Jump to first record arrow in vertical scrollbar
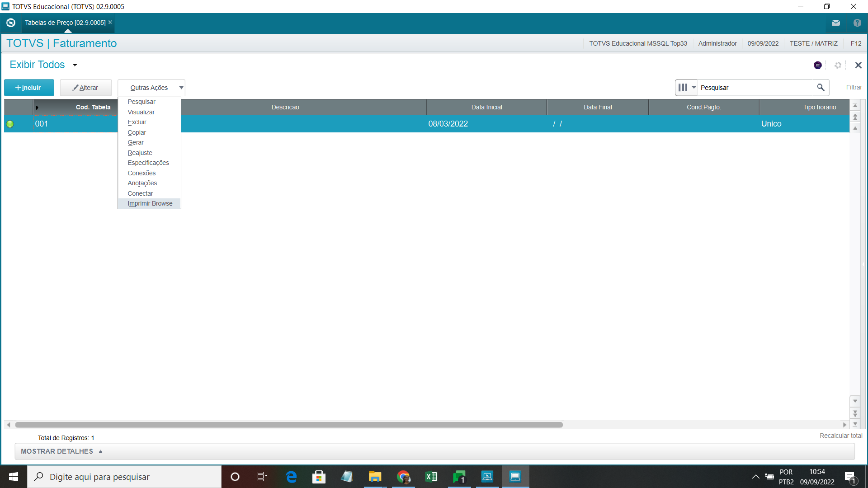Image resolution: width=868 pixels, height=488 pixels. coord(855,105)
